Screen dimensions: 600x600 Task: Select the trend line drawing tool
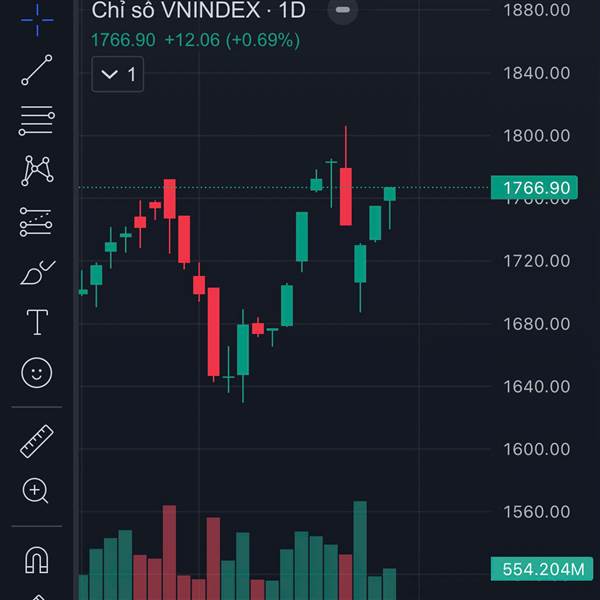pos(37,70)
